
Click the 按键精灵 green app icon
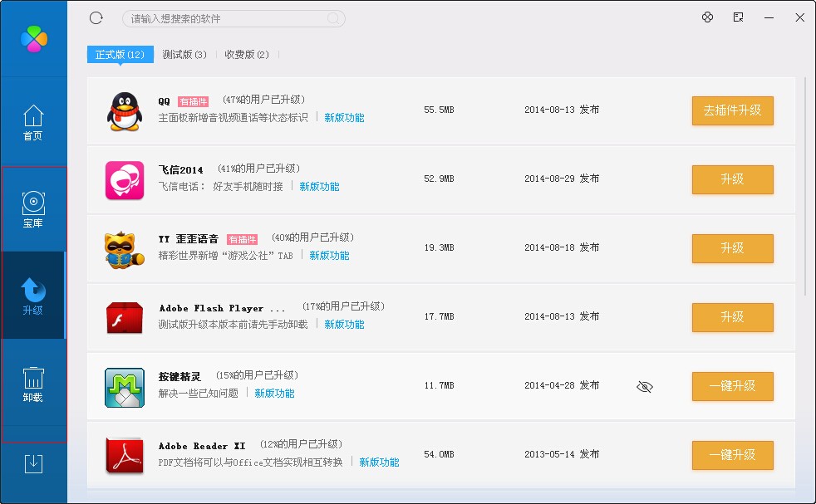(123, 385)
